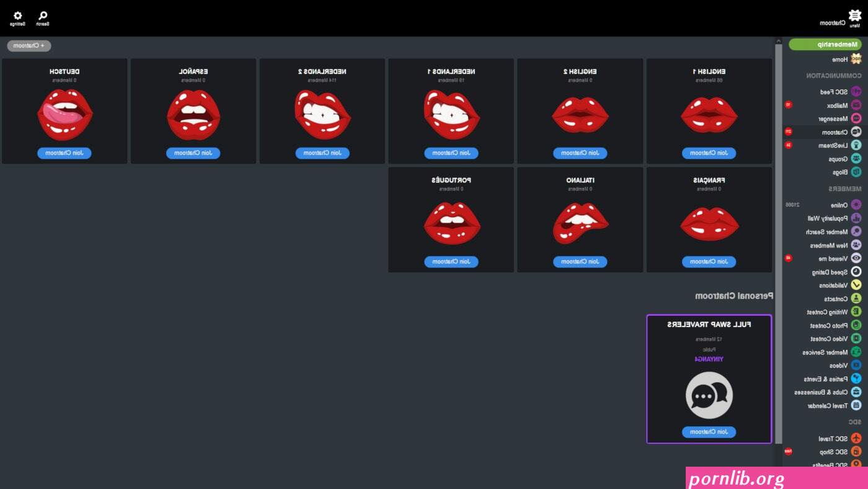The width and height of the screenshot is (868, 489).
Task: Click the NEDERLANDS 1 room title
Action: pyautogui.click(x=451, y=71)
